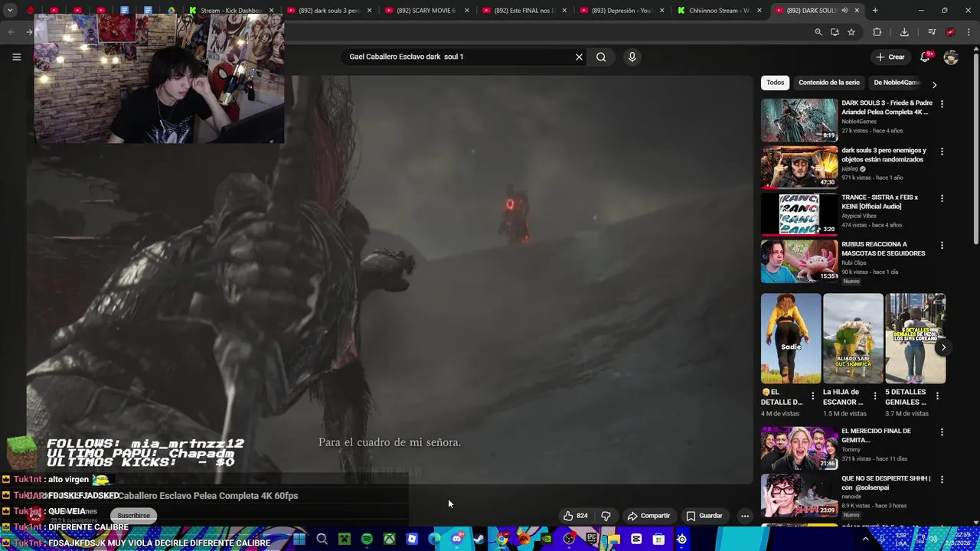Click the main video player area
The height and width of the screenshot is (551, 980).
[390, 279]
